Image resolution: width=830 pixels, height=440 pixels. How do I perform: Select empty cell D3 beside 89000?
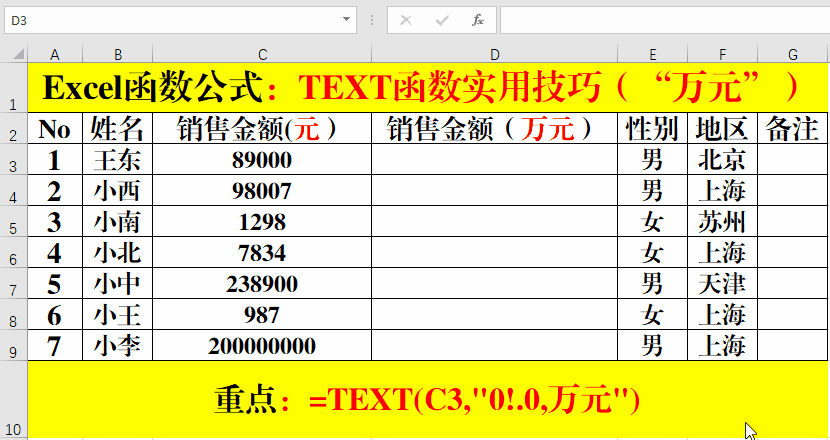coord(494,159)
